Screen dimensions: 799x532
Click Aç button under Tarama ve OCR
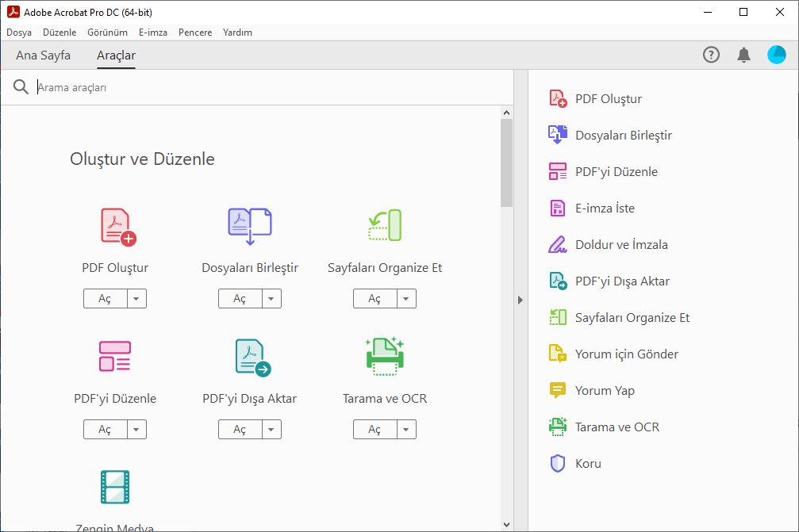coord(375,429)
